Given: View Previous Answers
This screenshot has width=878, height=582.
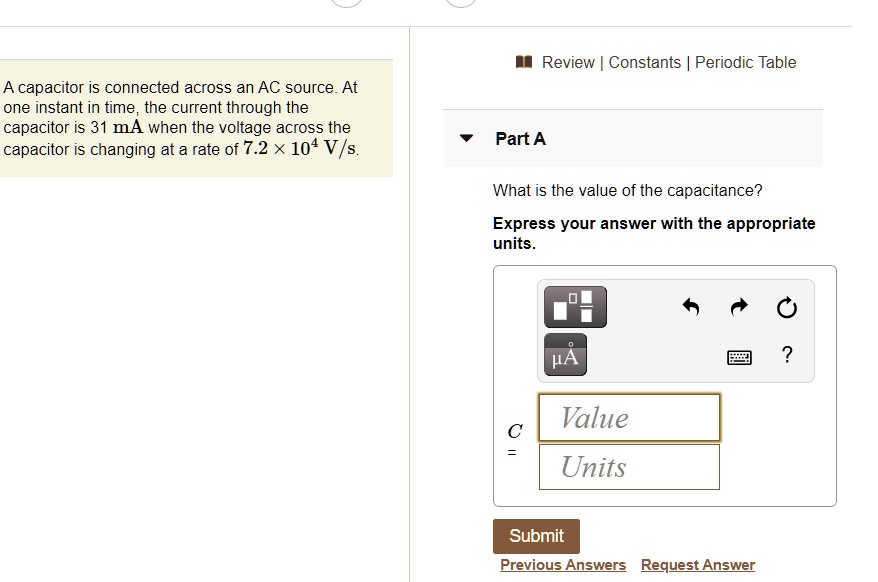Looking at the screenshot, I should 562,564.
